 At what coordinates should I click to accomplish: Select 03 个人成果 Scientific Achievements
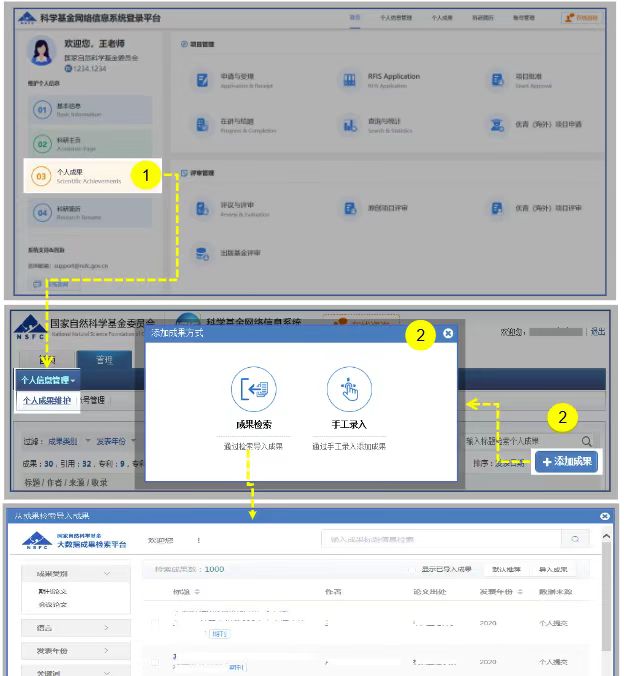tap(92, 175)
